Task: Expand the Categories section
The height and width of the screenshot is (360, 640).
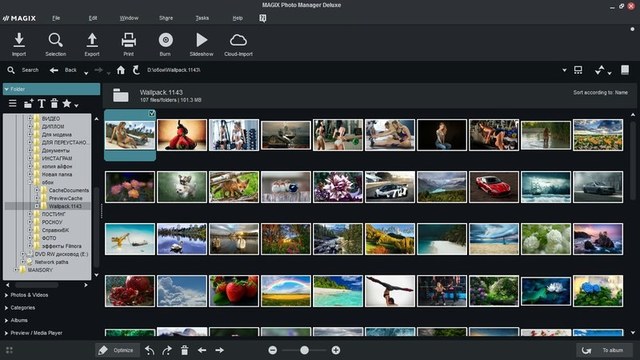Action: click(x=20, y=308)
